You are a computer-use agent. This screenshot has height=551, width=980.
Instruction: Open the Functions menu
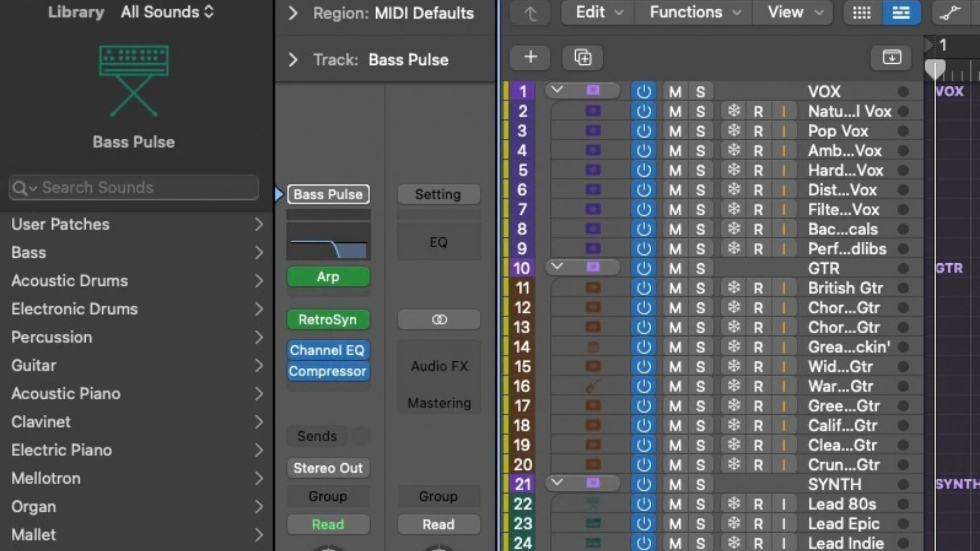694,13
